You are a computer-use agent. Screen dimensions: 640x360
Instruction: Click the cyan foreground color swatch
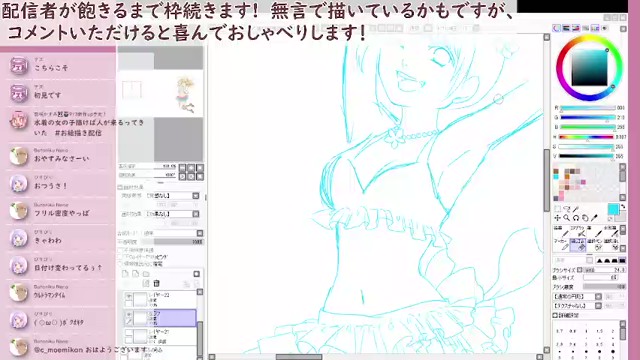click(x=613, y=209)
